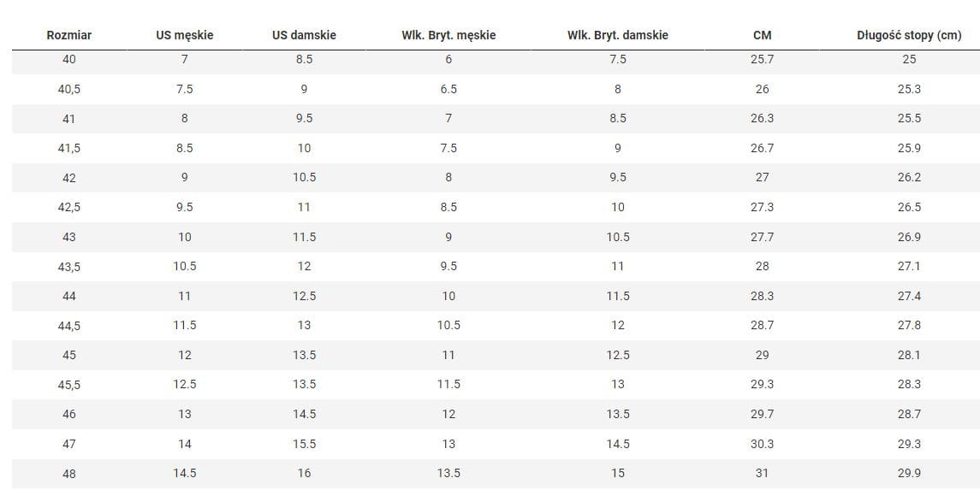Select size 44,5 in Rozmiar column
The width and height of the screenshot is (980, 490).
(69, 326)
